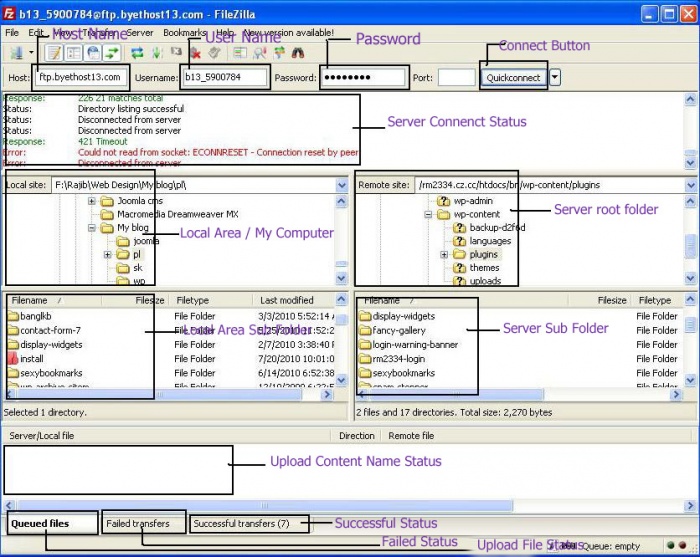This screenshot has height=557, width=700.
Task: Open the Bookmarks menu
Action: (x=184, y=33)
